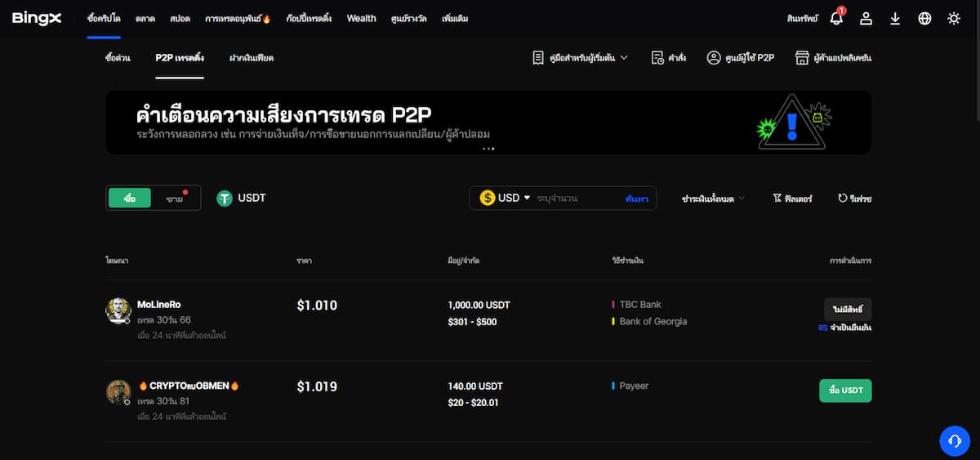The height and width of the screenshot is (460, 980).
Task: Click the $1.019 price
Action: pos(317,386)
